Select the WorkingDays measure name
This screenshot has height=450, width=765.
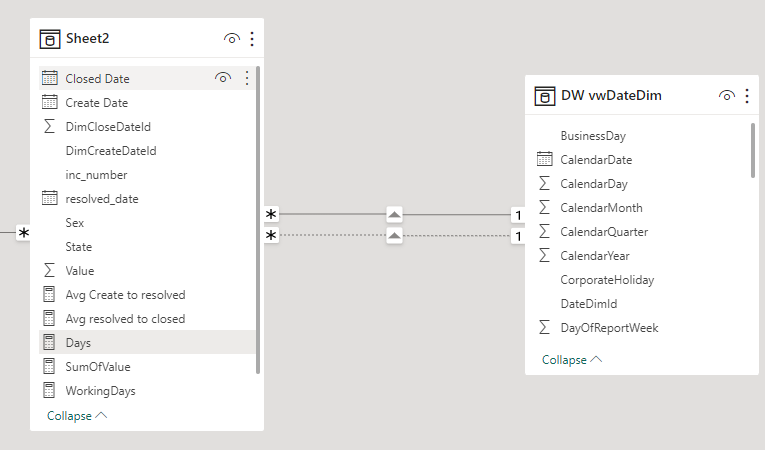click(x=101, y=391)
